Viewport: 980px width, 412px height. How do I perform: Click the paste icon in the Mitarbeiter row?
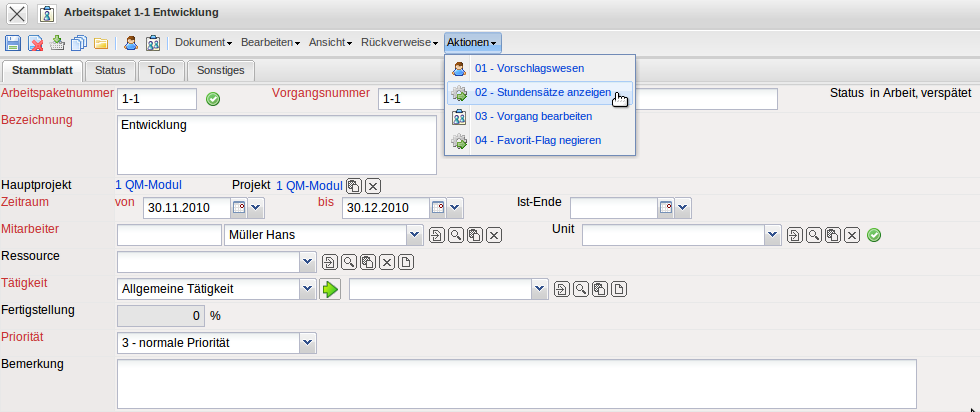click(x=475, y=235)
